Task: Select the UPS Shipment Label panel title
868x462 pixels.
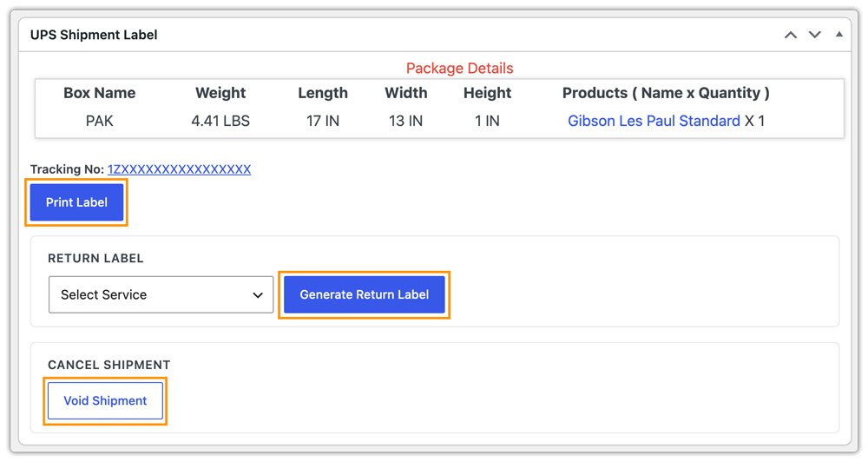Action: point(94,35)
